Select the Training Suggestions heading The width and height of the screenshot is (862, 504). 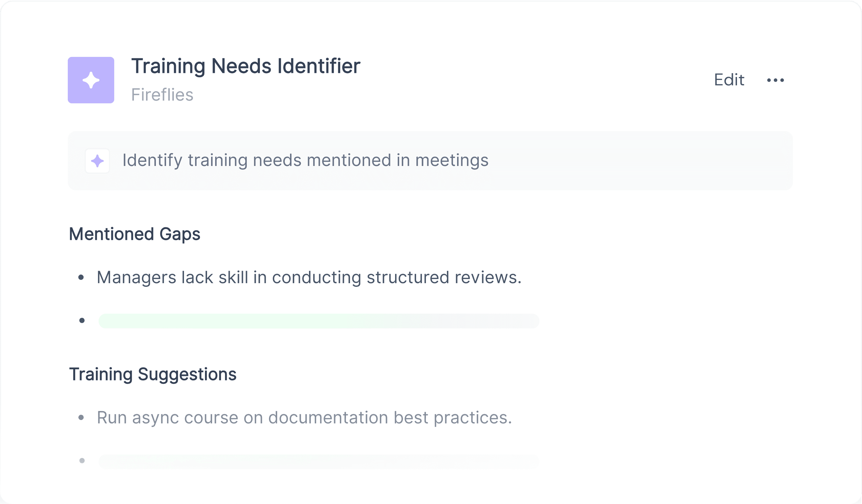tap(152, 374)
